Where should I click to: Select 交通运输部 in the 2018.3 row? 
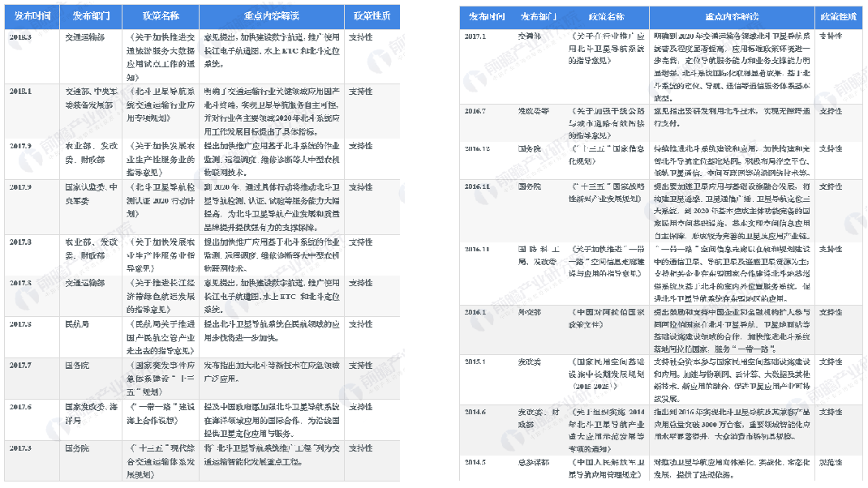coord(84,37)
